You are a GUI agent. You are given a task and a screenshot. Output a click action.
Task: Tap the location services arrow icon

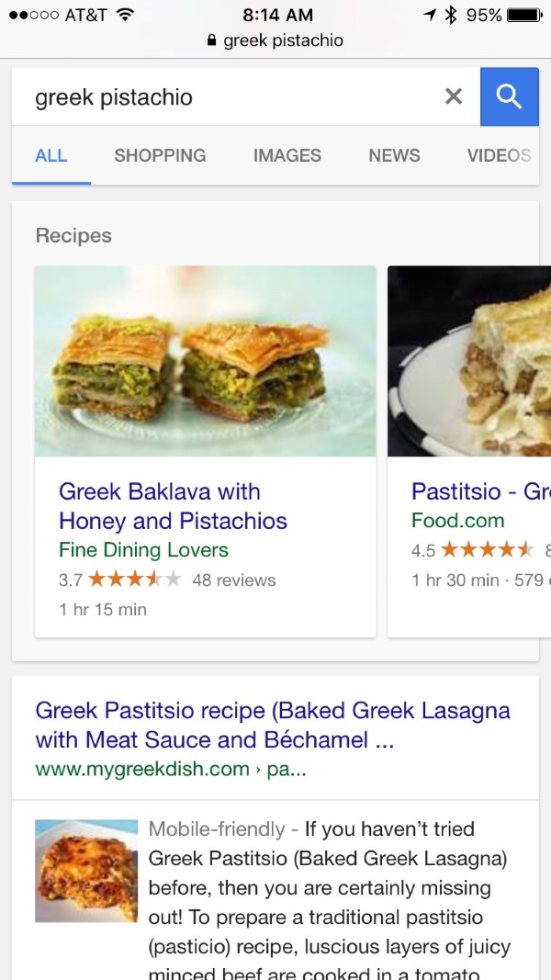(x=429, y=15)
